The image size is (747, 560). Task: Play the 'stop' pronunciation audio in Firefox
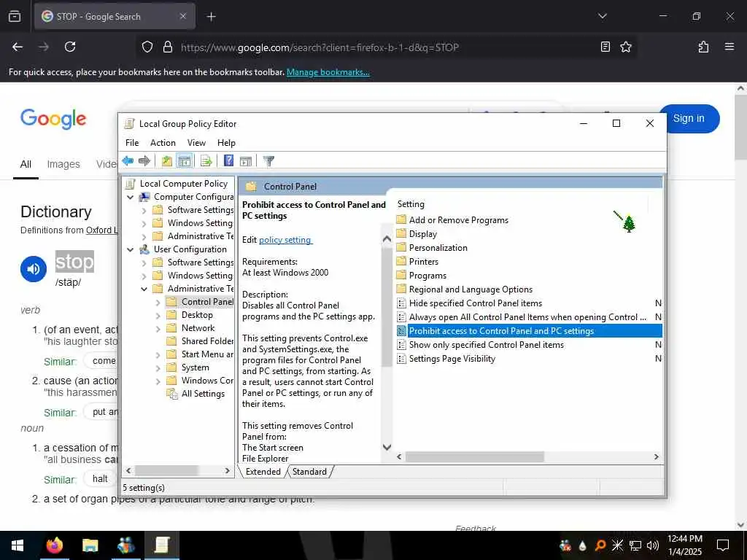tap(34, 269)
